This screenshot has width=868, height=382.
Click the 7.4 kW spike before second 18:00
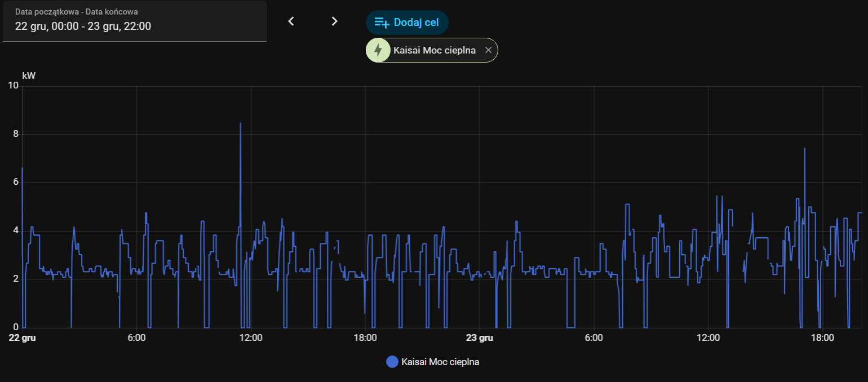[x=804, y=149]
